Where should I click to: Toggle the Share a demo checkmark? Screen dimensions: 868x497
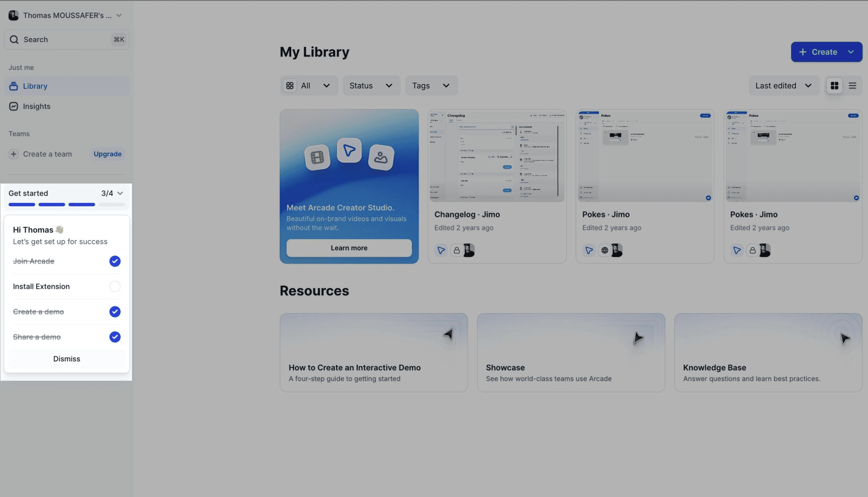point(115,337)
